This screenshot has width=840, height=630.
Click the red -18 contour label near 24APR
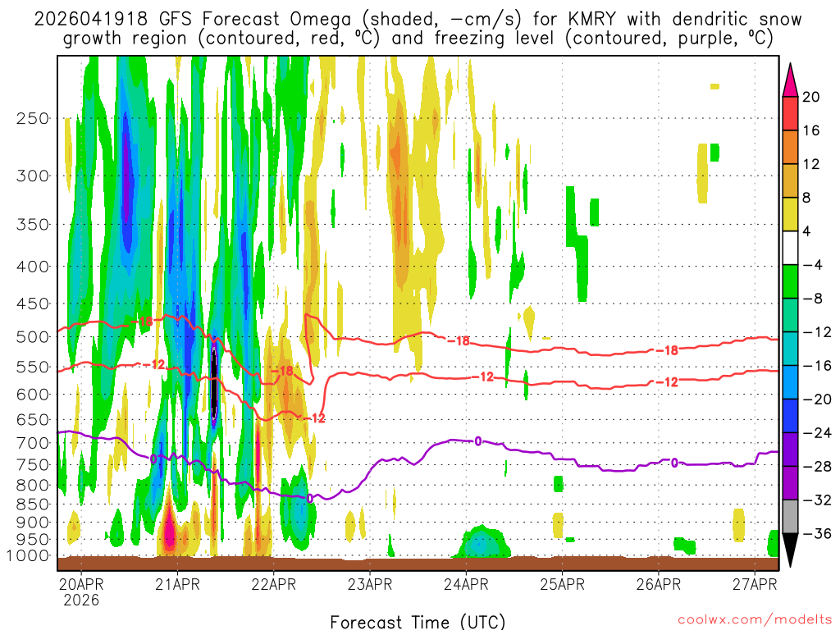click(x=459, y=341)
